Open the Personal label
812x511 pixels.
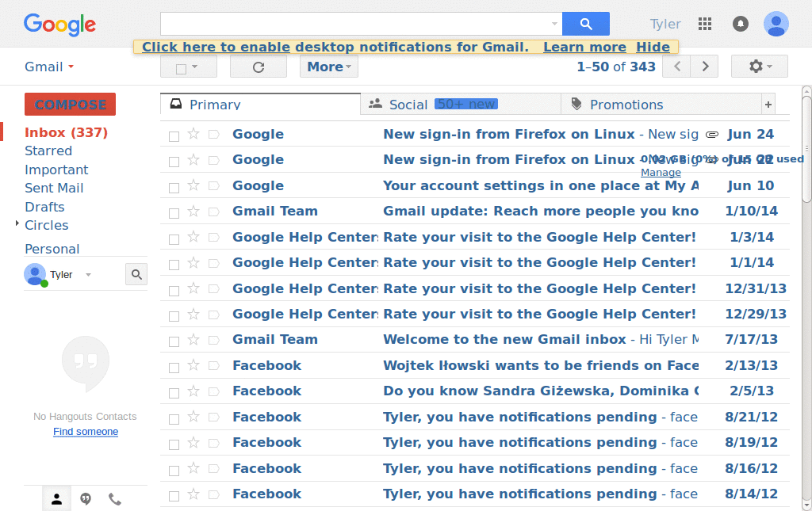[x=52, y=250]
